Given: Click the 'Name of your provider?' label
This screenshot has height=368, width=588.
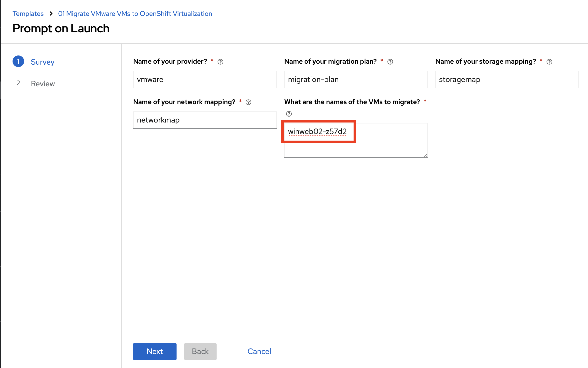Looking at the screenshot, I should coord(170,61).
